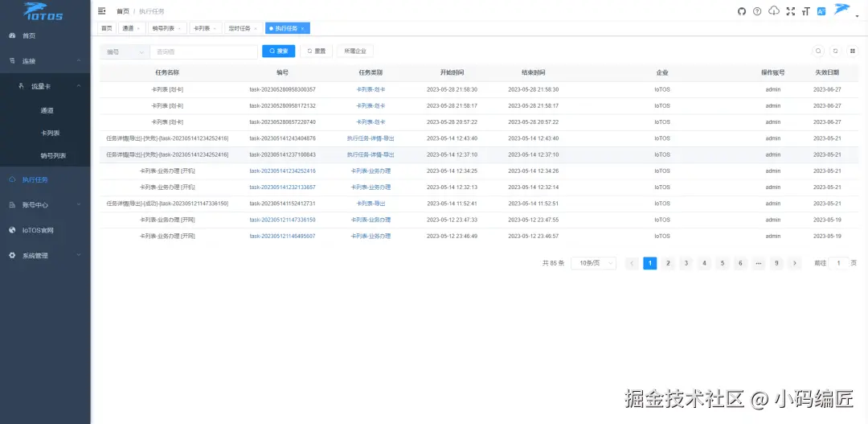Click the cloud icon of sidebar 执行任务
Screen dimensions: 868x424
pos(12,179)
